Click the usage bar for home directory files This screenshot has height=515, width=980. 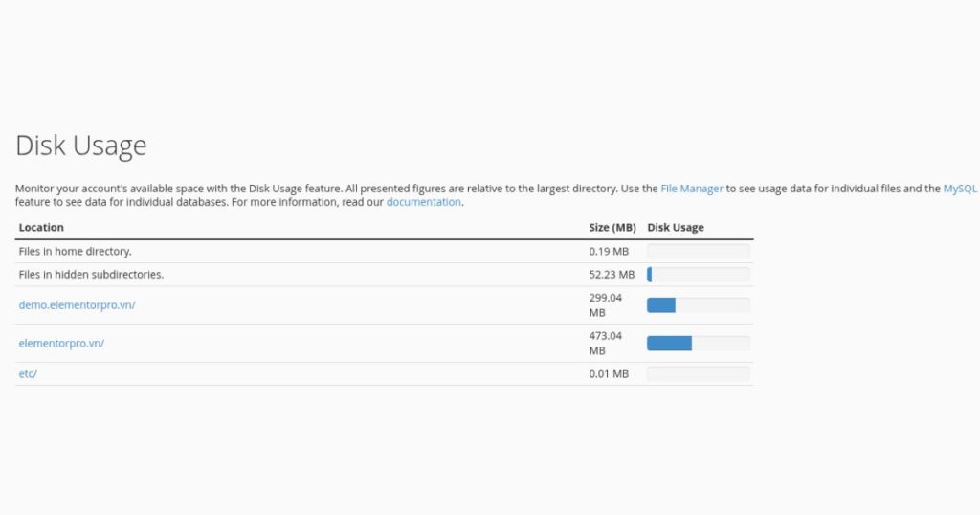[698, 252]
